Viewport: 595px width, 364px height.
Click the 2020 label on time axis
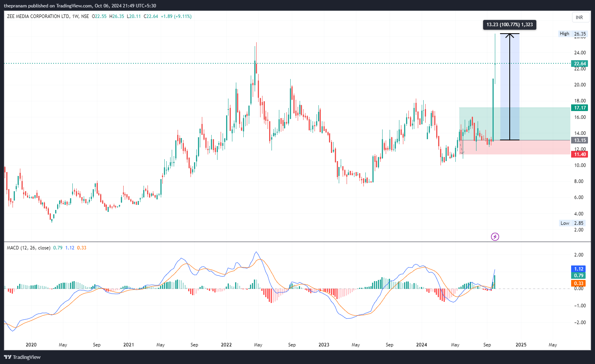tap(31, 345)
